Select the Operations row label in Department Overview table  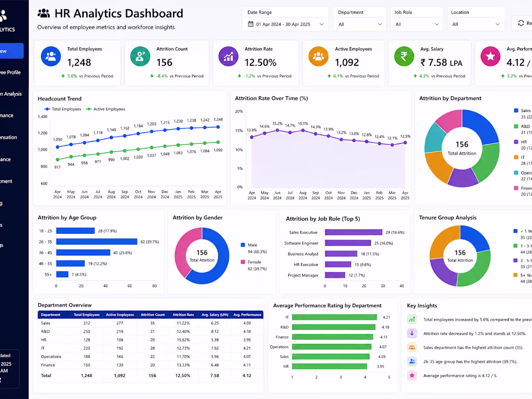point(51,356)
